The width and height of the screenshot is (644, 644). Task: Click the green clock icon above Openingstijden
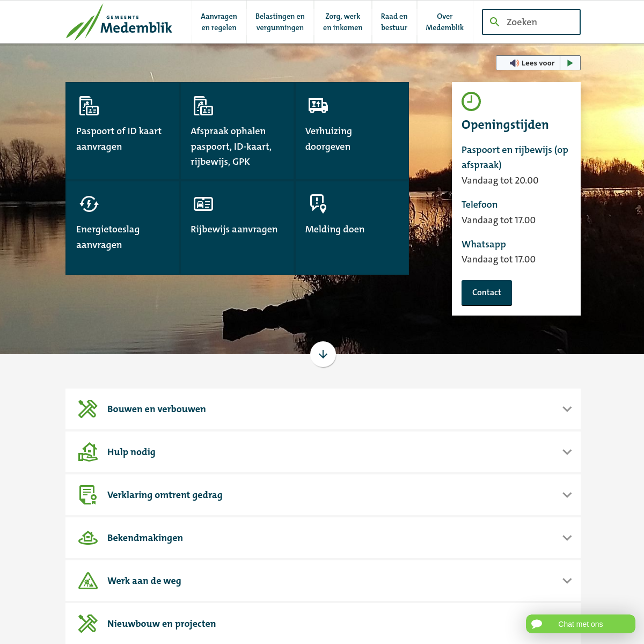click(471, 101)
